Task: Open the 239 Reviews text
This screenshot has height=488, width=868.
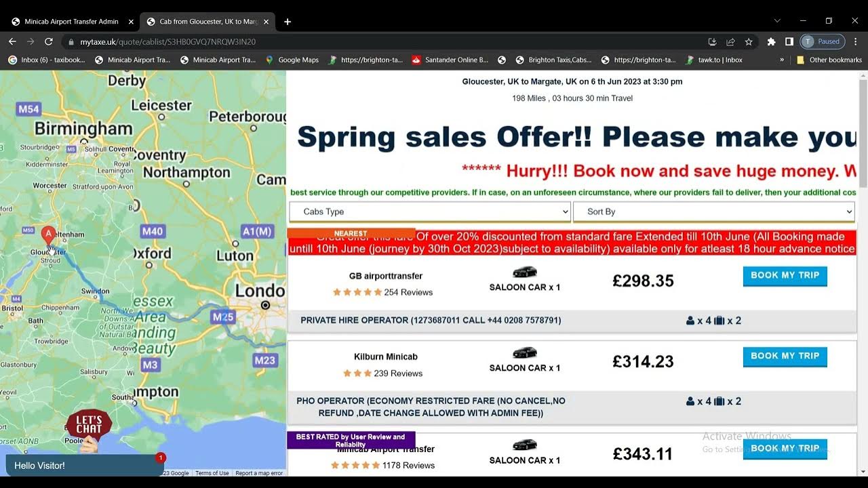Action: click(x=398, y=373)
